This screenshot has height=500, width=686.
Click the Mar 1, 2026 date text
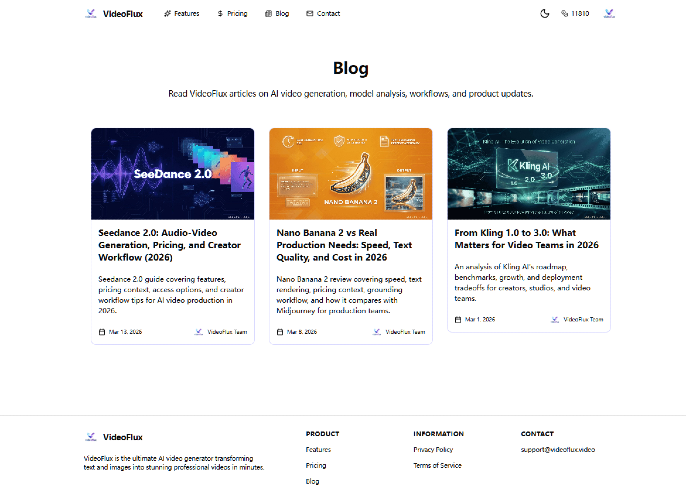coord(480,320)
